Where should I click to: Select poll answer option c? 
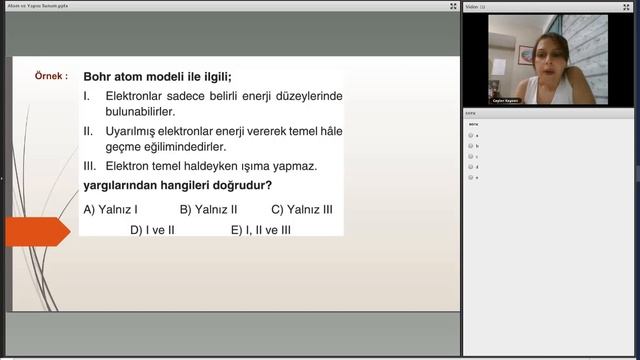(x=471, y=156)
